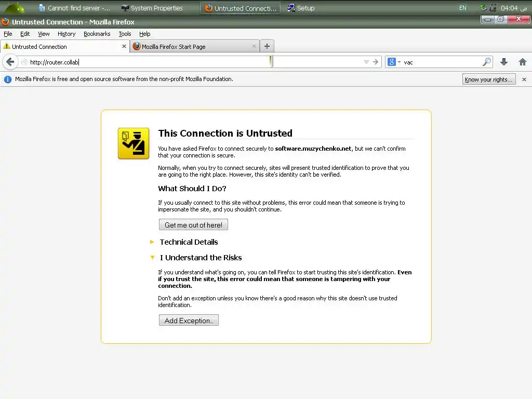Viewport: 532px width, 399px height.
Task: Click the This Connection is Untrusted heading
Action: [225, 133]
